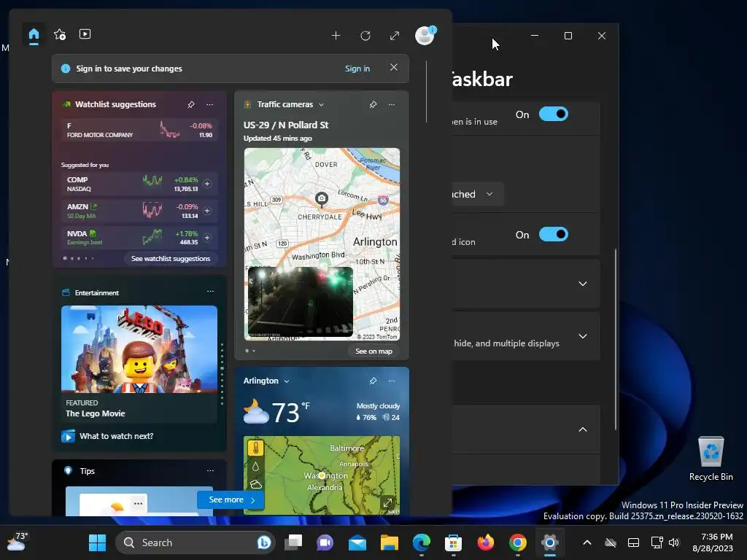Open the weather widget button on taskbar
747x560 pixels.
coord(18,542)
